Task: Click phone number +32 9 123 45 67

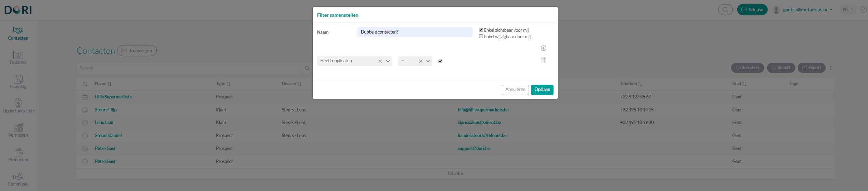Action: [x=635, y=97]
